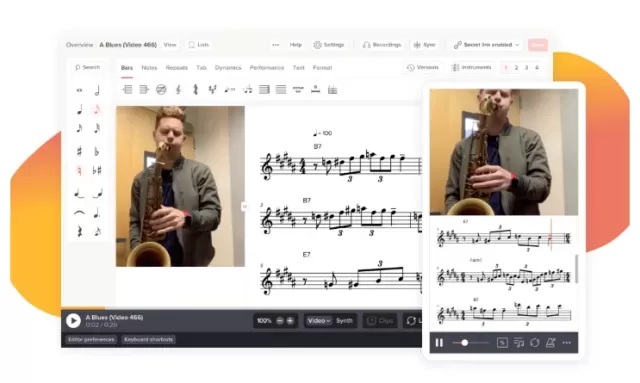
Task: Open the Versions history
Action: [x=423, y=67]
